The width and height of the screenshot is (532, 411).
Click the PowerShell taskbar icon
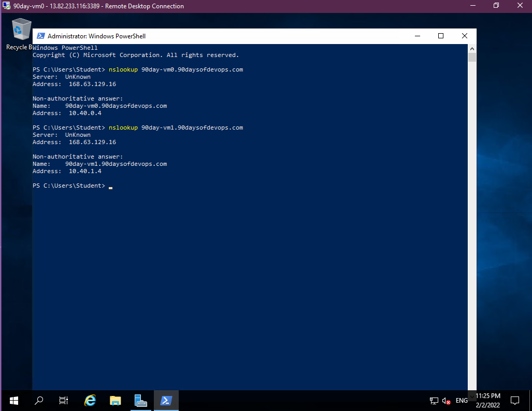point(166,400)
